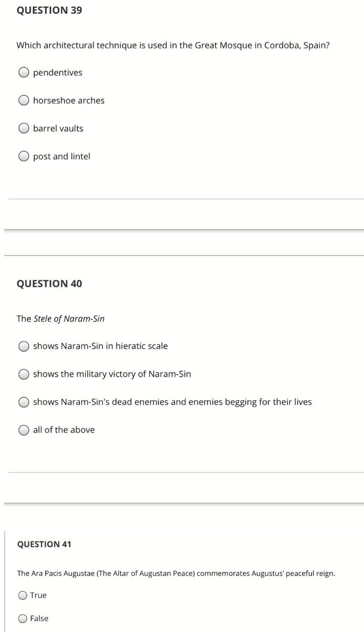Click the horseshoe arches label text
Screen dimensions: 364x632
point(68,100)
